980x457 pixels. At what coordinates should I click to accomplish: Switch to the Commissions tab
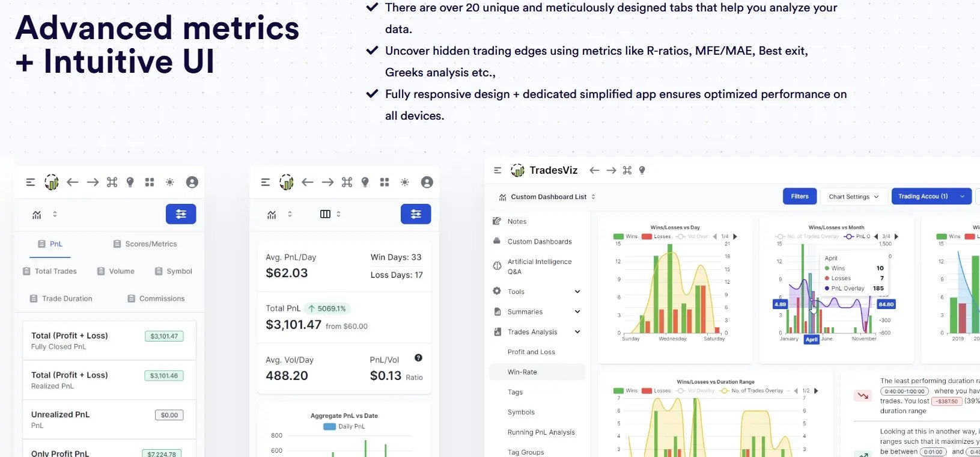[x=156, y=298]
